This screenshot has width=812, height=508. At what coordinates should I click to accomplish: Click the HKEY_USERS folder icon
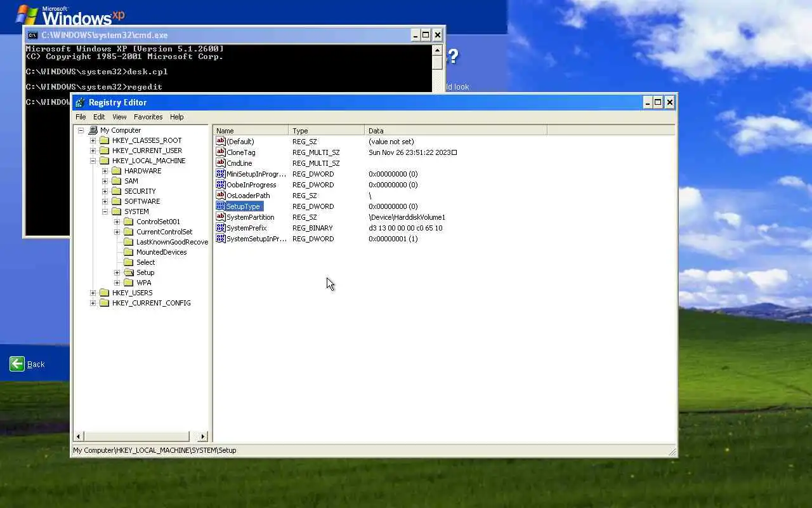click(x=104, y=293)
